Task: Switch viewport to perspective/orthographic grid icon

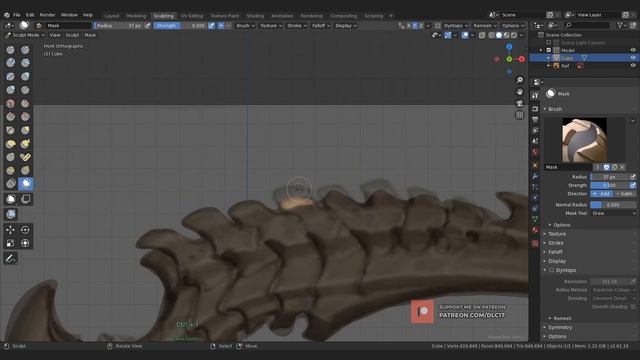Action: coord(520,115)
